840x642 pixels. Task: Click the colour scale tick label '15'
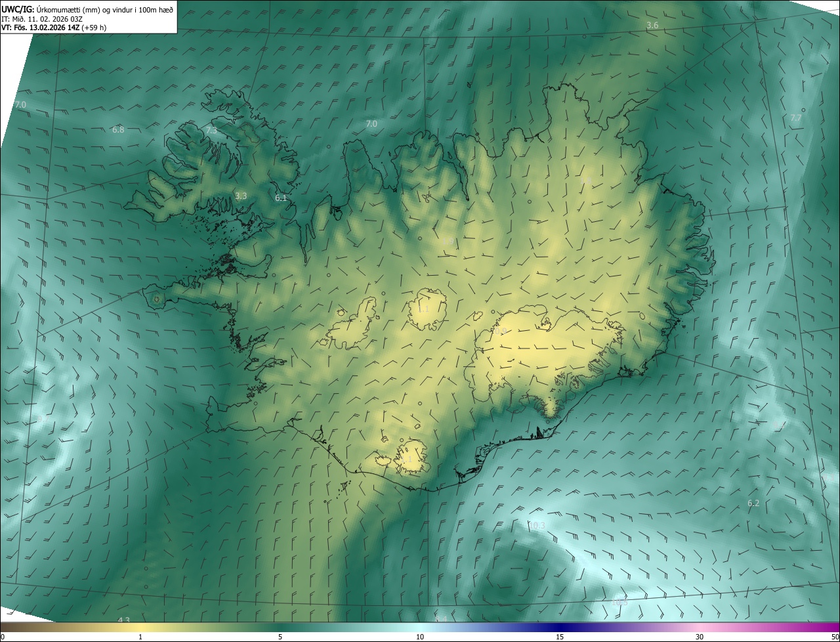tap(560, 637)
